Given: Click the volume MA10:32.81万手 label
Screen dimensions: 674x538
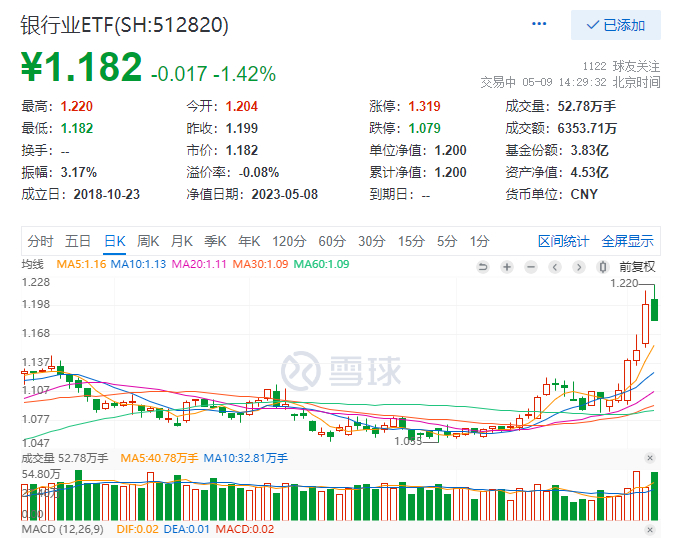Looking at the screenshot, I should click(x=245, y=458).
